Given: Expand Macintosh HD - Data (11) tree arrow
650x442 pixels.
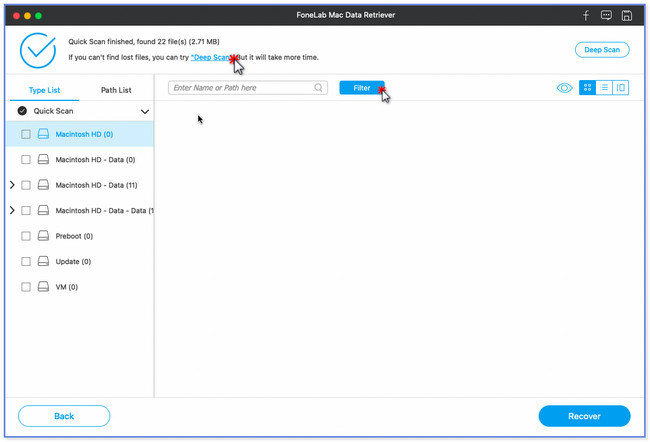Looking at the screenshot, I should [12, 185].
